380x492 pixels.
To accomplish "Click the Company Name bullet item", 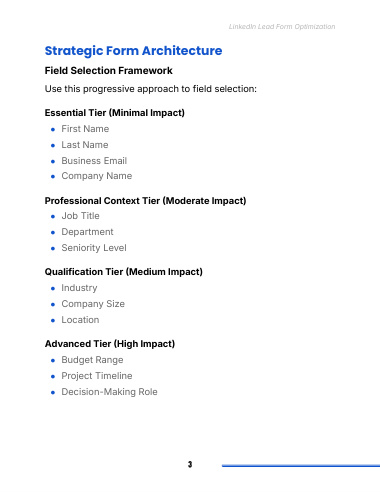I will tap(97, 176).
